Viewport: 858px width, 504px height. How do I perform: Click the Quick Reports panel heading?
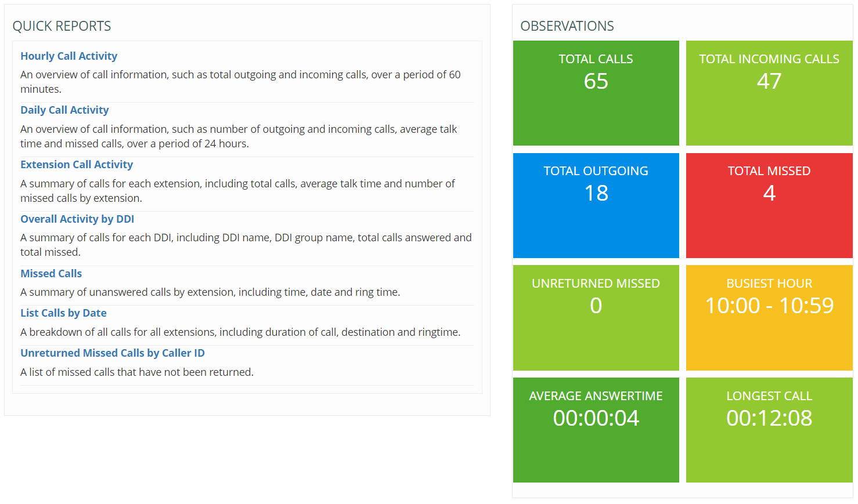pos(62,26)
